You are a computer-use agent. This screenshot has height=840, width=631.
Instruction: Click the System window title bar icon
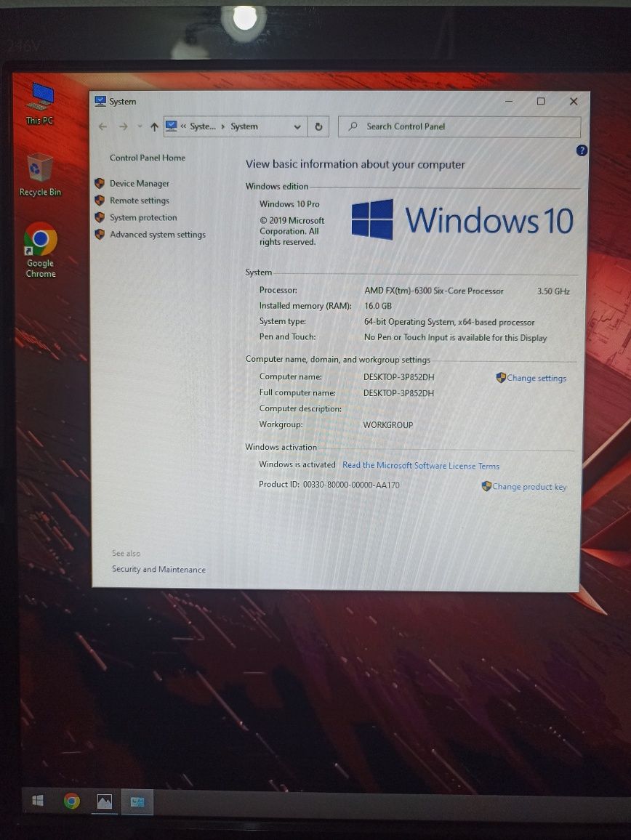[100, 101]
